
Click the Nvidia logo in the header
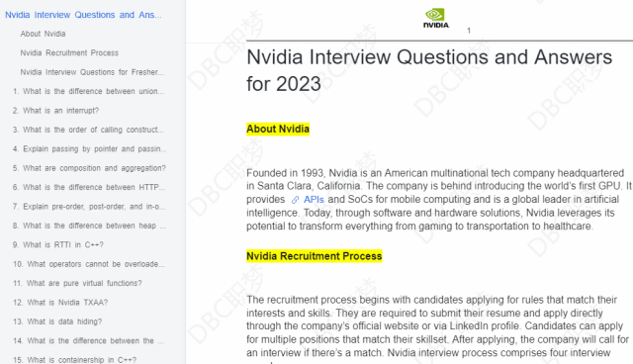pyautogui.click(x=436, y=18)
